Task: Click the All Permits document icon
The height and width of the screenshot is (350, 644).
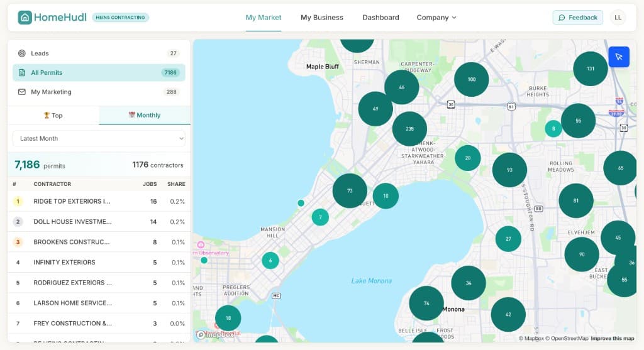Action: click(x=22, y=73)
